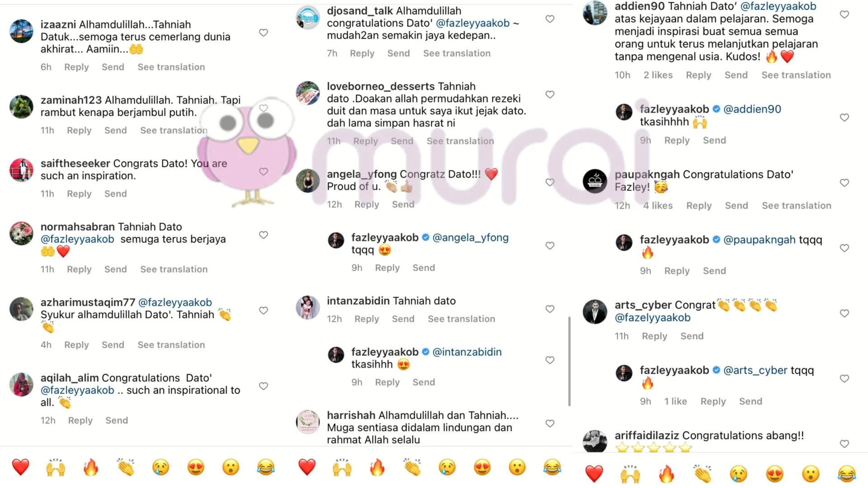Tap raised hands emoji in left emoji bar
The width and height of the screenshot is (868, 488).
click(56, 467)
